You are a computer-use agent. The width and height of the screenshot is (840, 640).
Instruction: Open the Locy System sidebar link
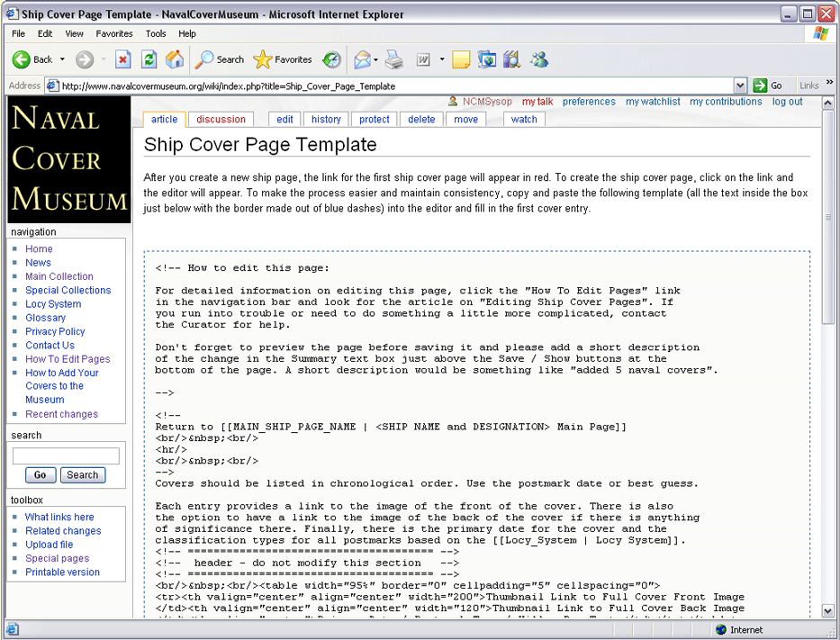53,304
